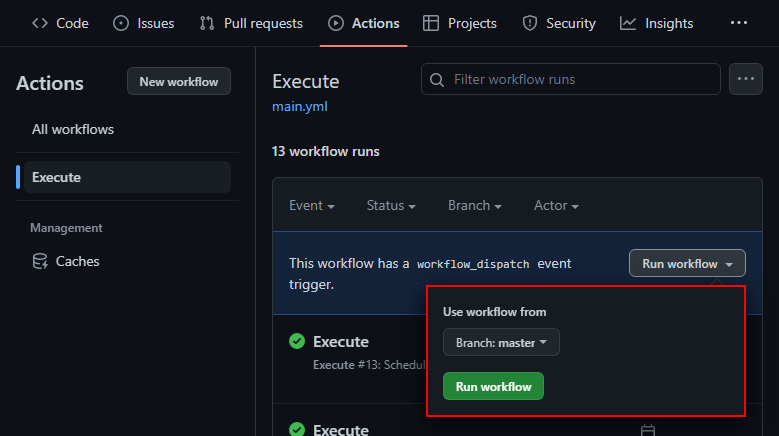Open the Projects tab
The width and height of the screenshot is (779, 436).
click(460, 23)
